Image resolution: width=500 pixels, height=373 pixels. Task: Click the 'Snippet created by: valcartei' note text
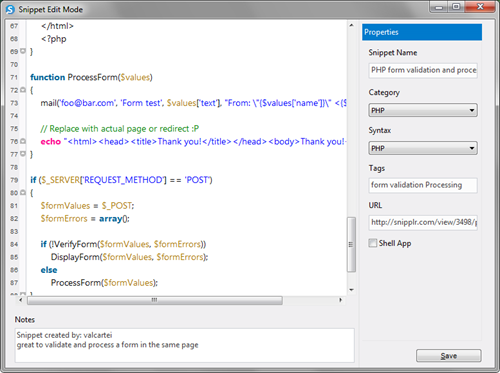click(64, 335)
